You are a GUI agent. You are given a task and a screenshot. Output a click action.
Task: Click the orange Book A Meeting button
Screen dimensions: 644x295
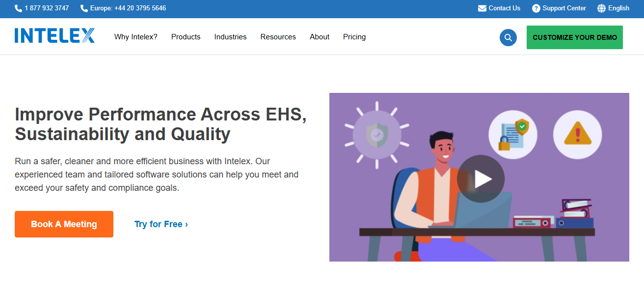(64, 224)
